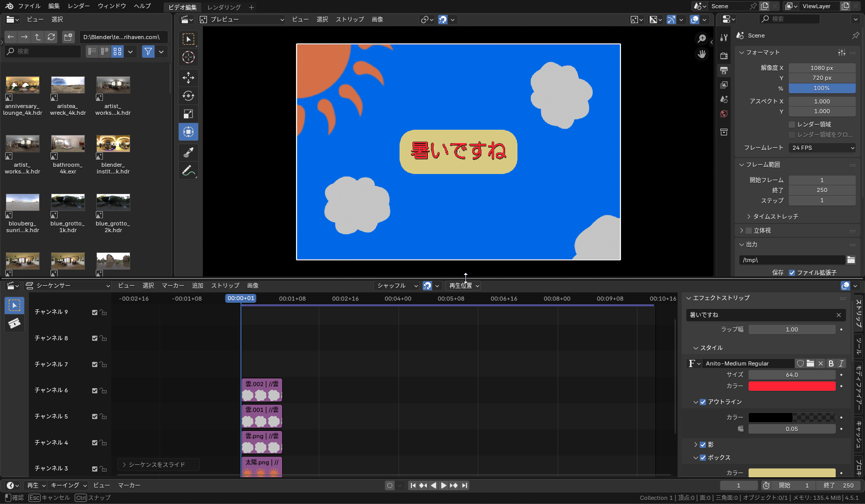
Task: Activate the Select Box tool in preview
Action: tap(188, 39)
